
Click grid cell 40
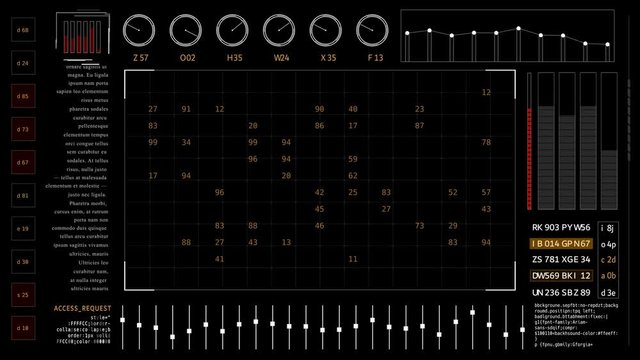coord(353,109)
